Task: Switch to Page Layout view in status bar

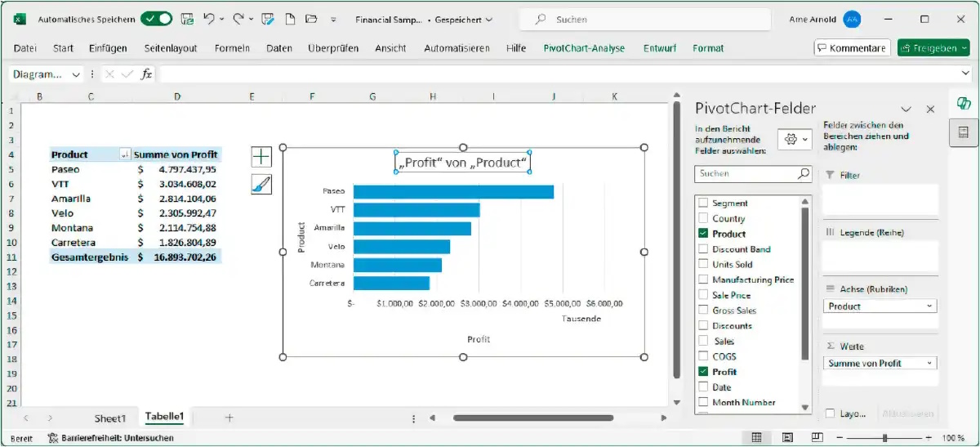Action: [786, 438]
